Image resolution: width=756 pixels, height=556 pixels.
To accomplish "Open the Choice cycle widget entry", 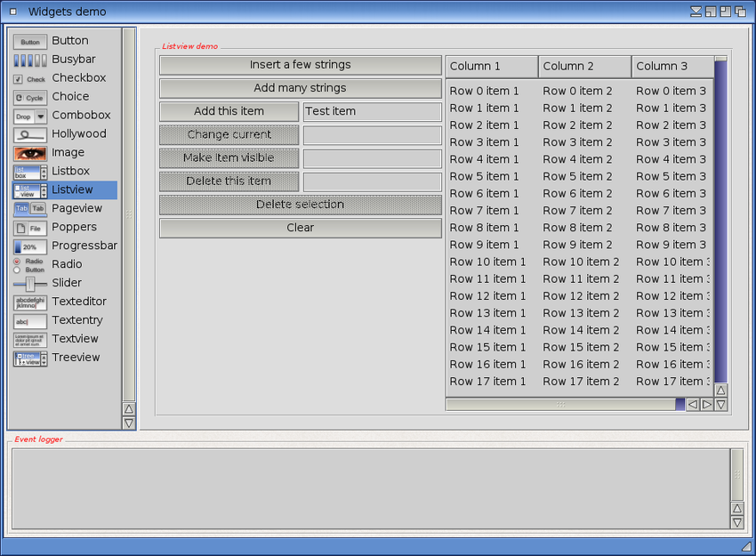I will coord(70,97).
